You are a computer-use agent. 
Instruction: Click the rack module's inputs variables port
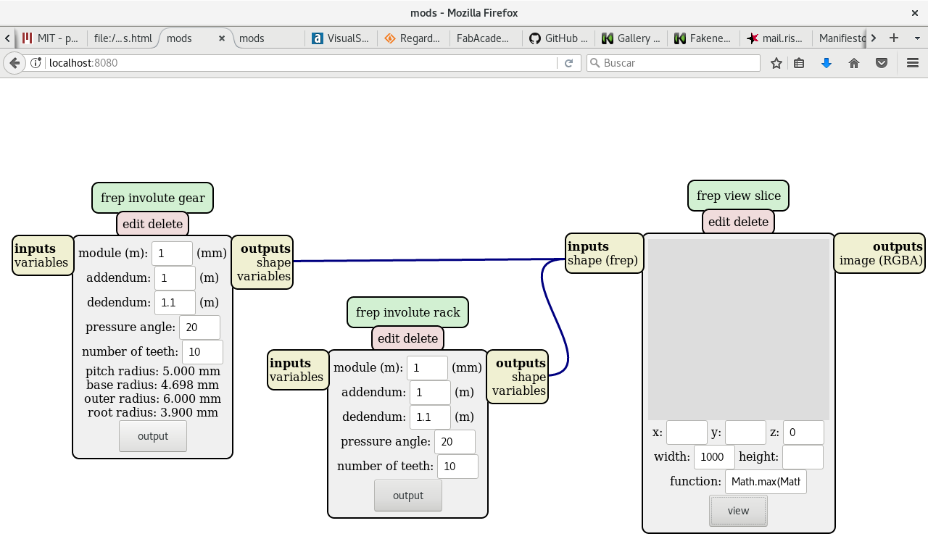click(x=297, y=377)
